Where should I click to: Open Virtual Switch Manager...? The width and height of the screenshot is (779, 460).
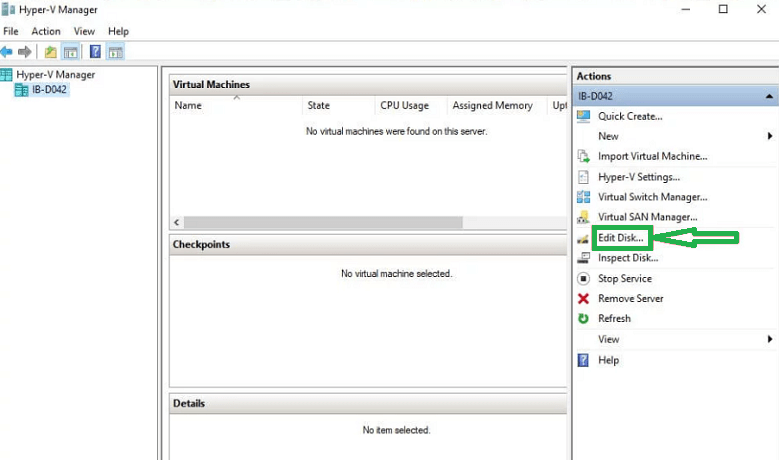[652, 197]
